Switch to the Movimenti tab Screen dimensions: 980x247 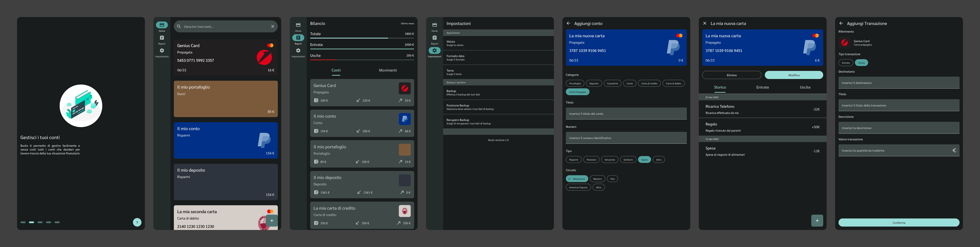pos(388,70)
